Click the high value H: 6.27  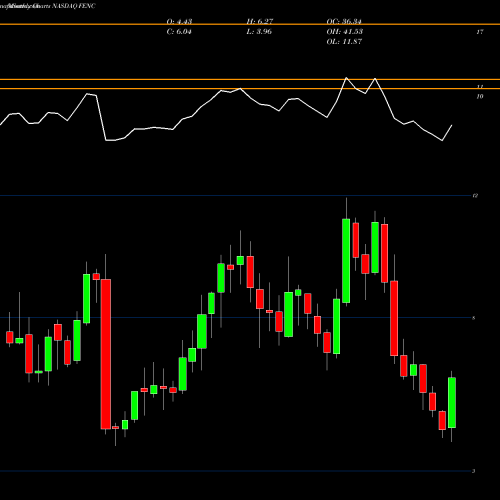260,21
